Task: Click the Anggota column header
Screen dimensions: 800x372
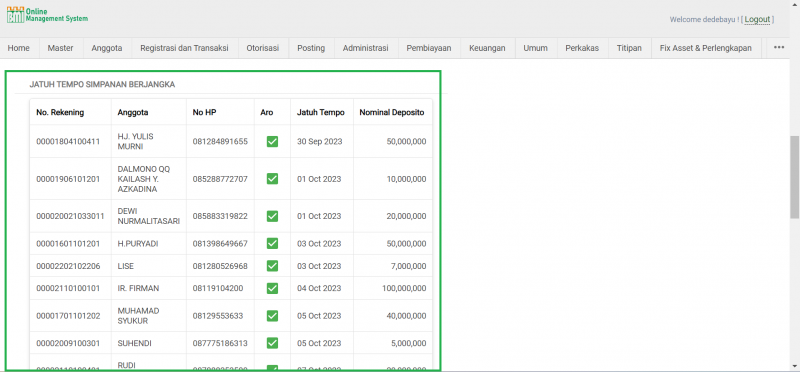Action: pyautogui.click(x=133, y=112)
